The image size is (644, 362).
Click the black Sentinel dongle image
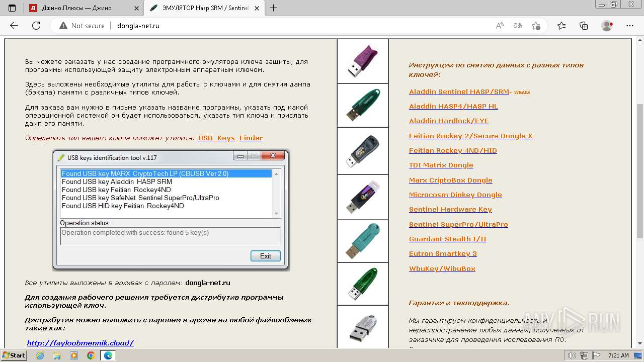coord(363,151)
